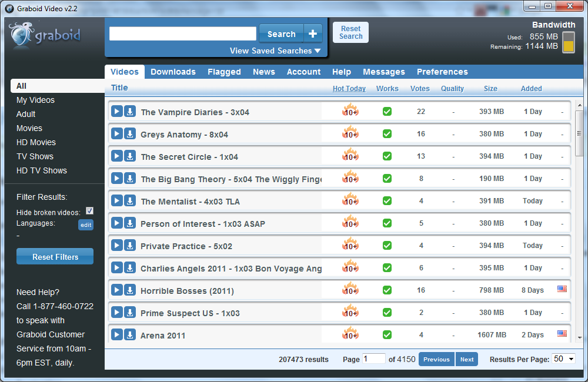The image size is (588, 382).
Task: Sort by Votes column
Action: click(420, 89)
